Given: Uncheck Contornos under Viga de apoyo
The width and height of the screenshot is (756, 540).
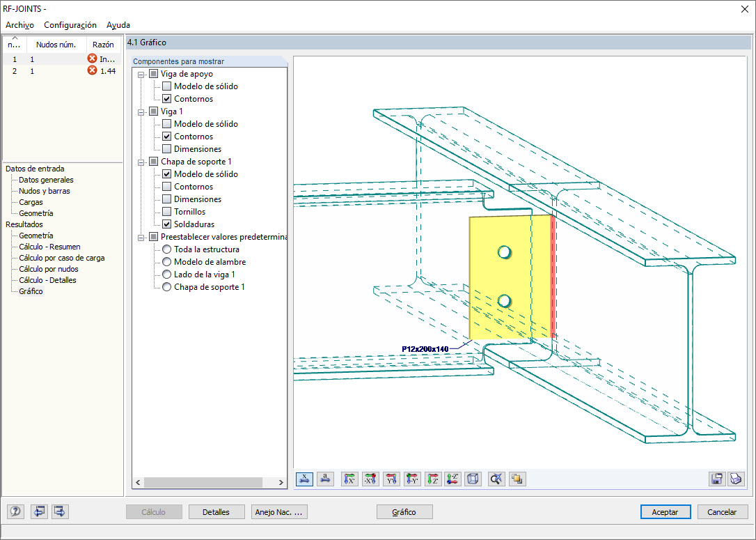Looking at the screenshot, I should (x=166, y=99).
